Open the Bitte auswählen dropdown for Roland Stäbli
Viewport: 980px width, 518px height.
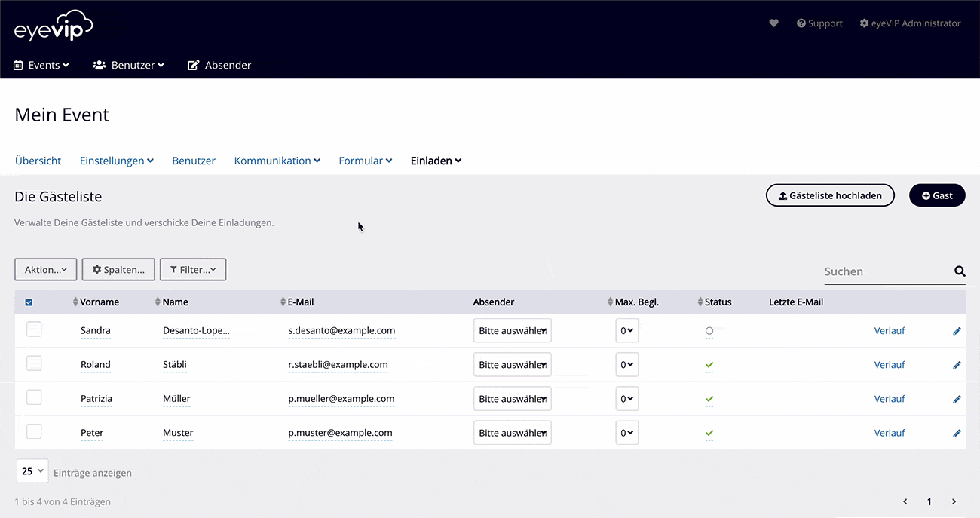512,364
